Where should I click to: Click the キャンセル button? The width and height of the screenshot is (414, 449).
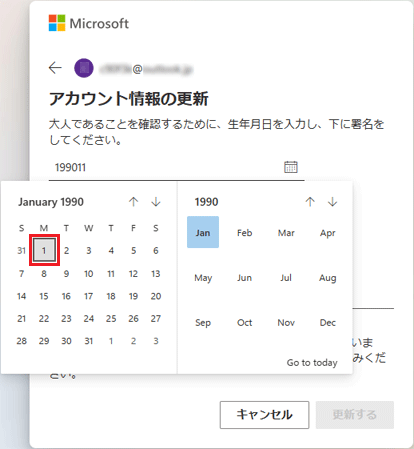click(264, 415)
